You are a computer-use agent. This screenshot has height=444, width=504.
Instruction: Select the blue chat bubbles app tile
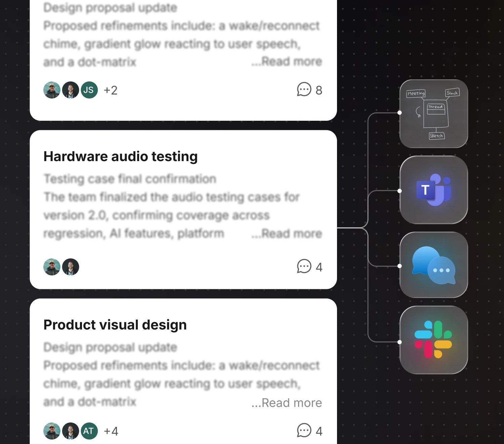point(434,265)
